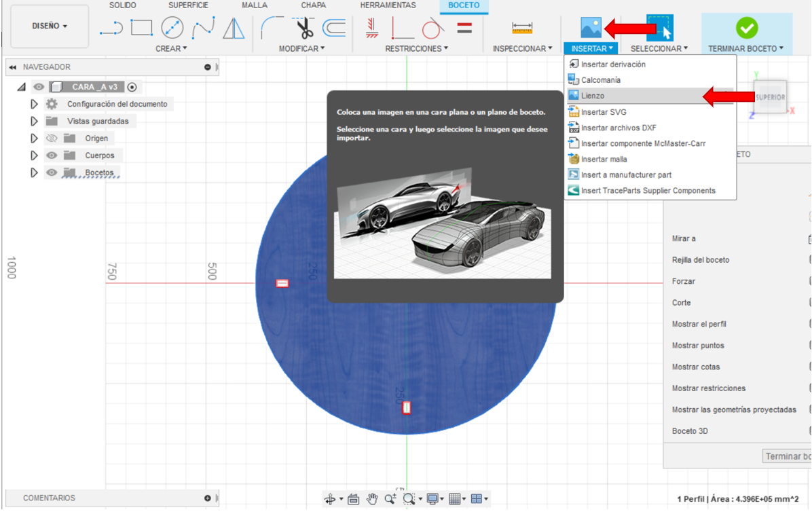Image resolution: width=812 pixels, height=514 pixels.
Task: Choose the Circle sketch tool
Action: pyautogui.click(x=172, y=27)
